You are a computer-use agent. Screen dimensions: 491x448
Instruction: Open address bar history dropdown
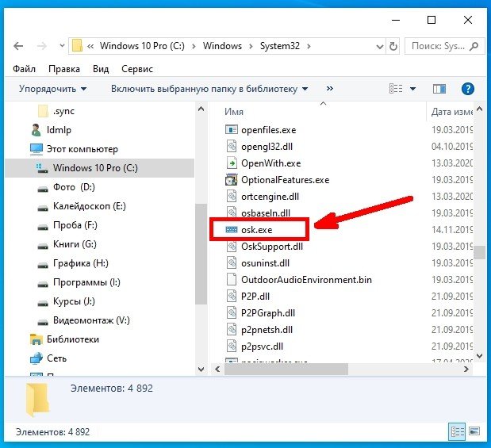[x=379, y=47]
